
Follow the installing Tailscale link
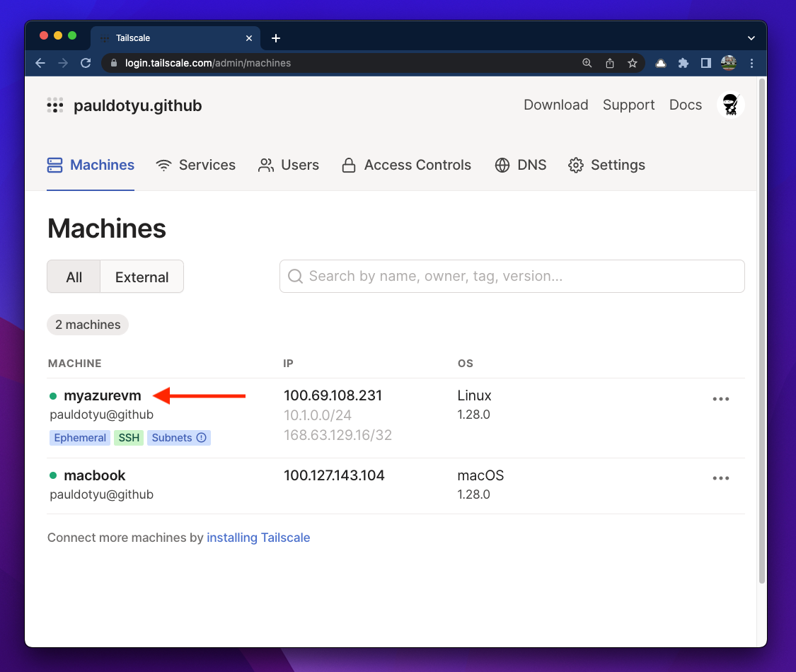pos(258,538)
